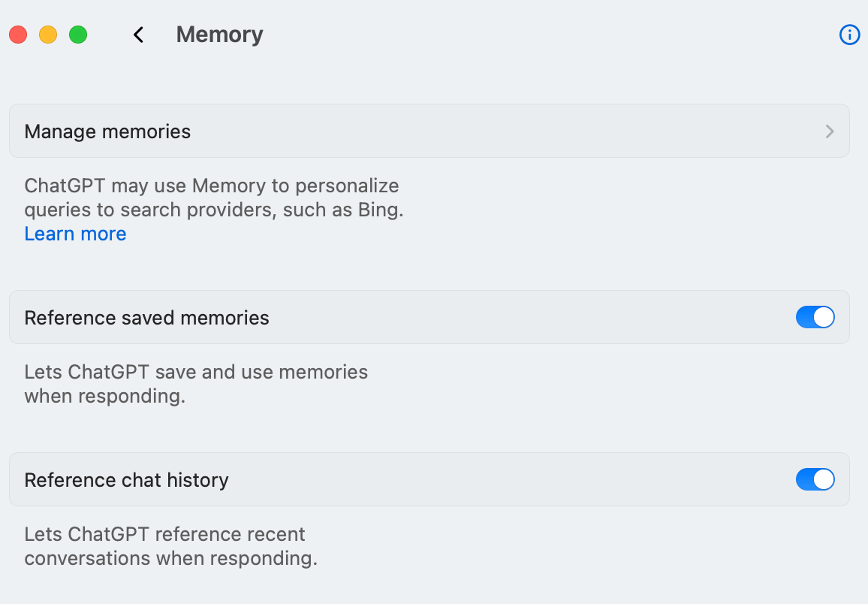Screen dimensions: 868x604
Task: Disable the Reference saved memories toggle
Action: [x=815, y=317]
